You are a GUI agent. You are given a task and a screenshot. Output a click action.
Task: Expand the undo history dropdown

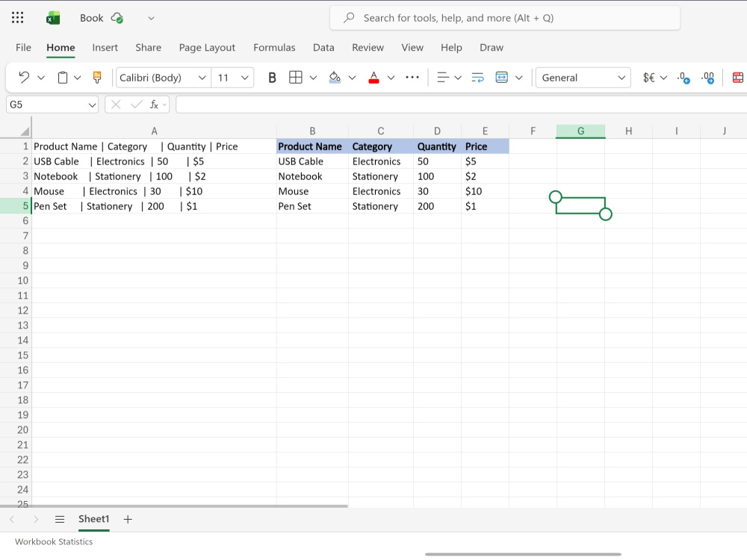click(x=41, y=78)
